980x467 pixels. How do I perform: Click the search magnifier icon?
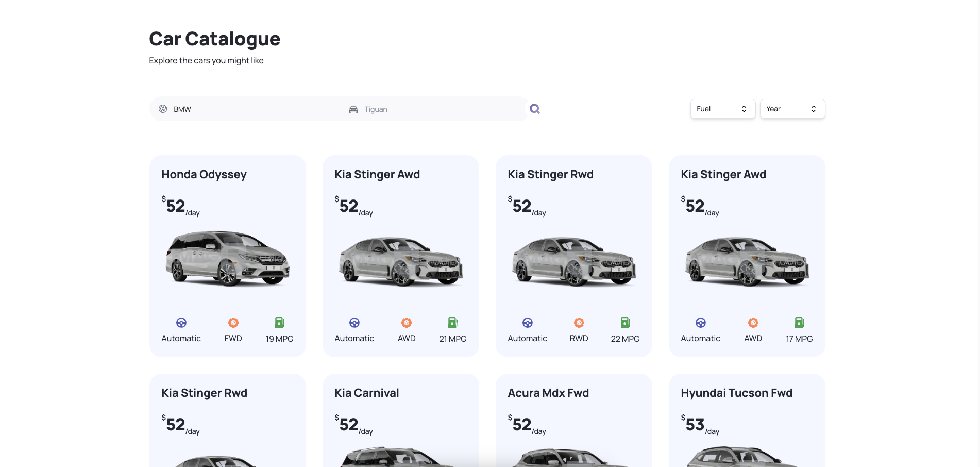pos(535,109)
